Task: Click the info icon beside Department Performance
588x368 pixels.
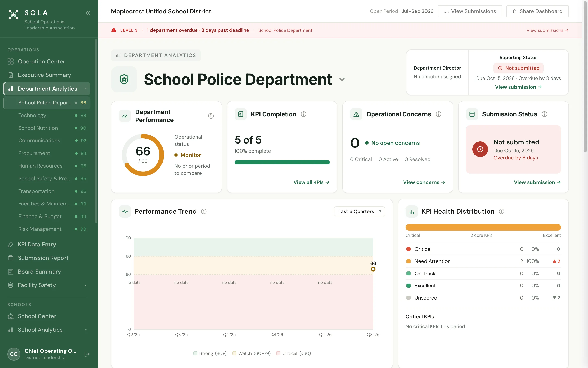Action: [x=211, y=116]
